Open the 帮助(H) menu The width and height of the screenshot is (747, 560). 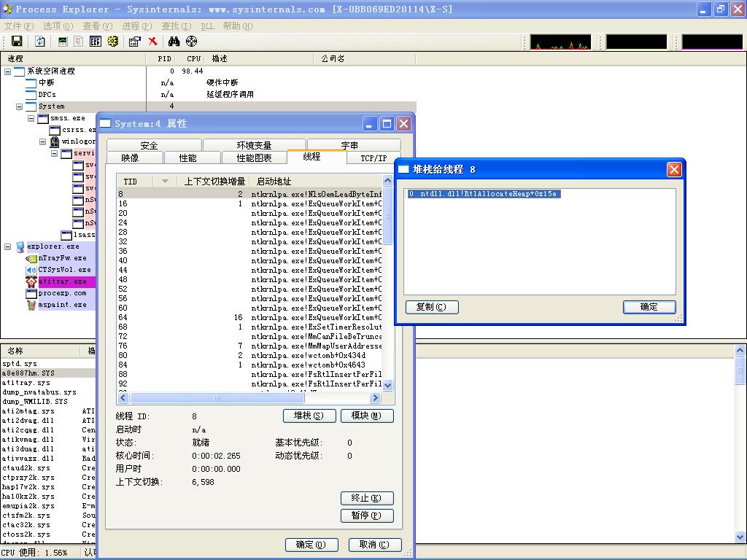[x=238, y=26]
